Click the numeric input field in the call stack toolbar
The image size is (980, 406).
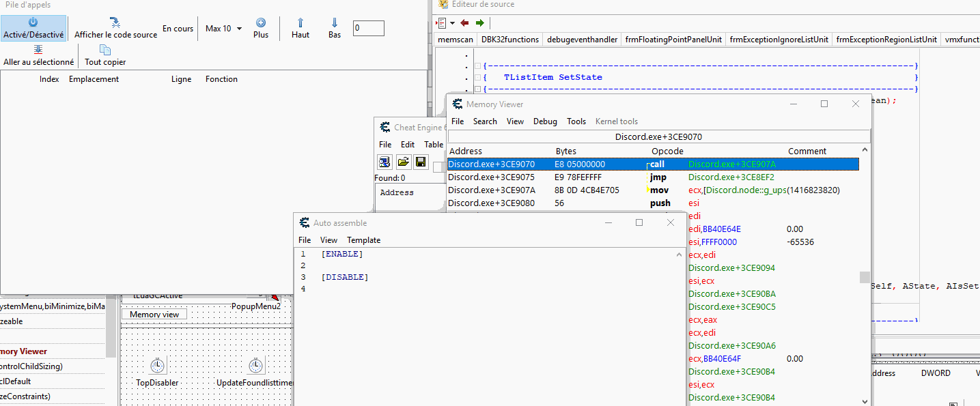(368, 28)
